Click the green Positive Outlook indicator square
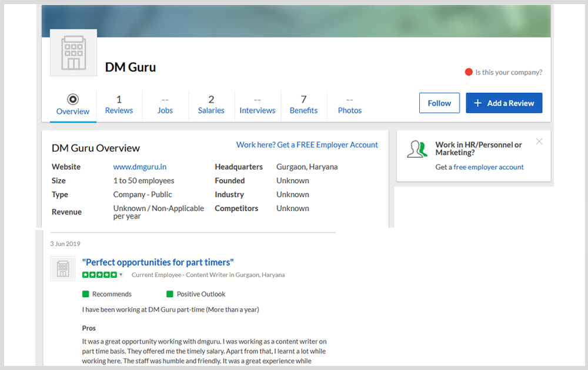 click(x=169, y=294)
